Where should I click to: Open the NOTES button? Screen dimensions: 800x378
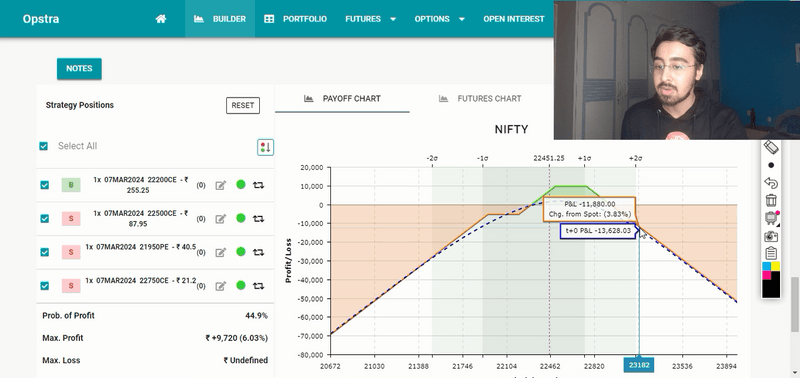pos(79,69)
